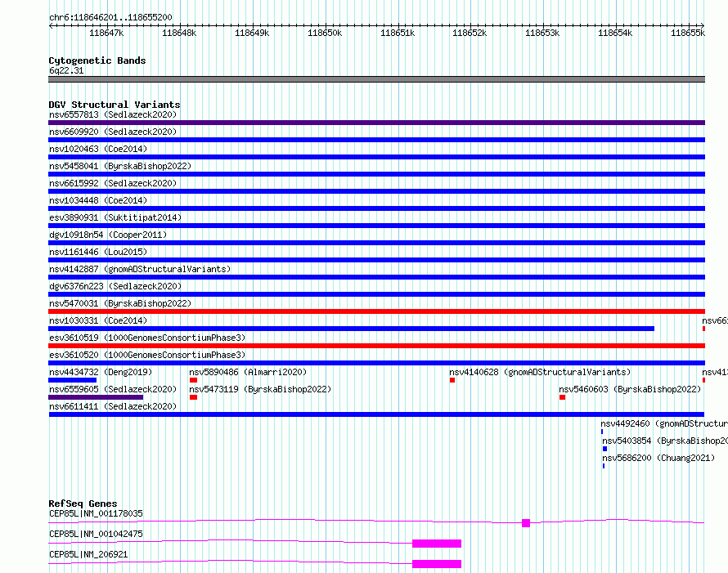Click nsv6559605 (Sedlazeck2020) label
The image size is (728, 573).
point(113,389)
